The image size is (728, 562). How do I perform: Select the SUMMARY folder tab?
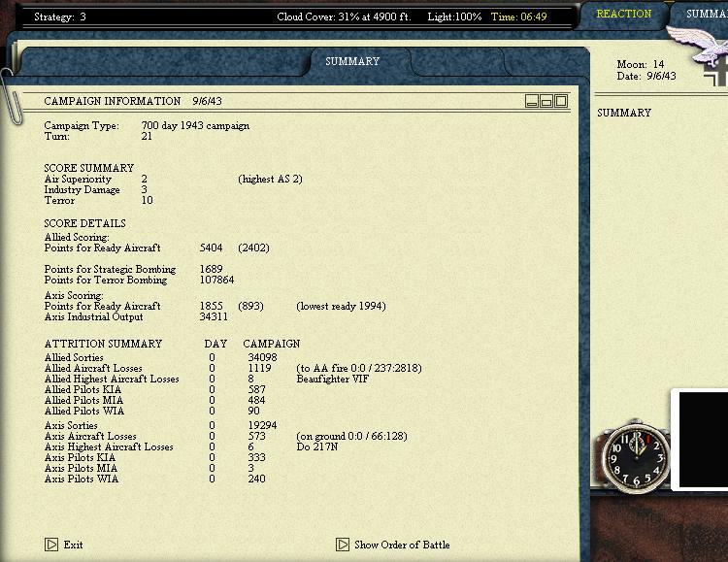352,61
